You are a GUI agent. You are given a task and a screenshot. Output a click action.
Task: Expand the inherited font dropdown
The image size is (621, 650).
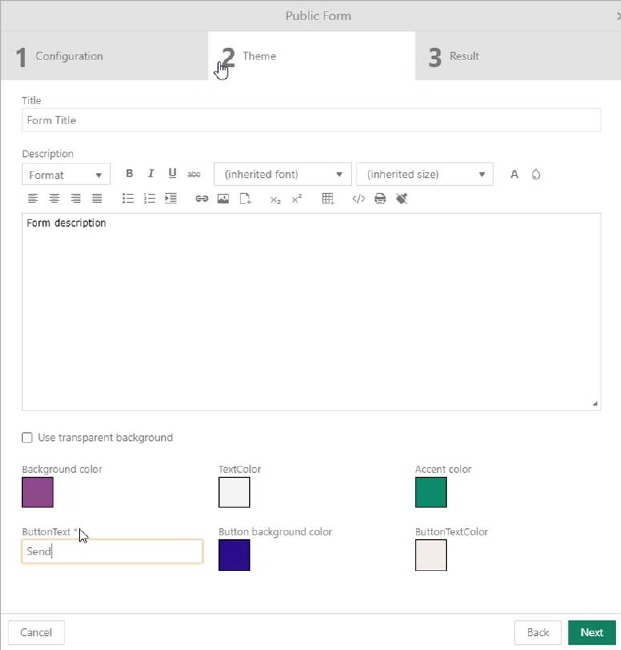click(282, 175)
